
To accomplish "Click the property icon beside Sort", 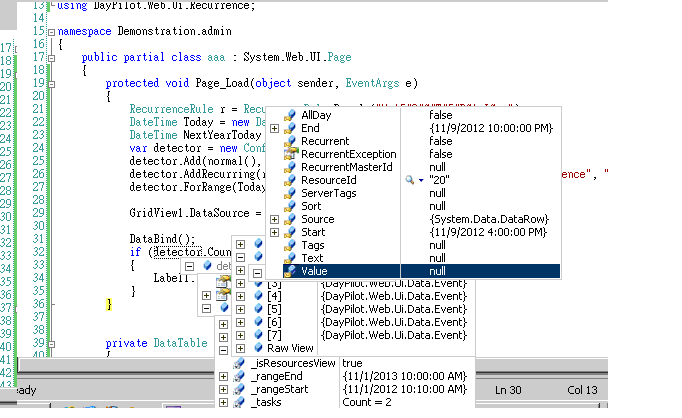I will (x=290, y=206).
